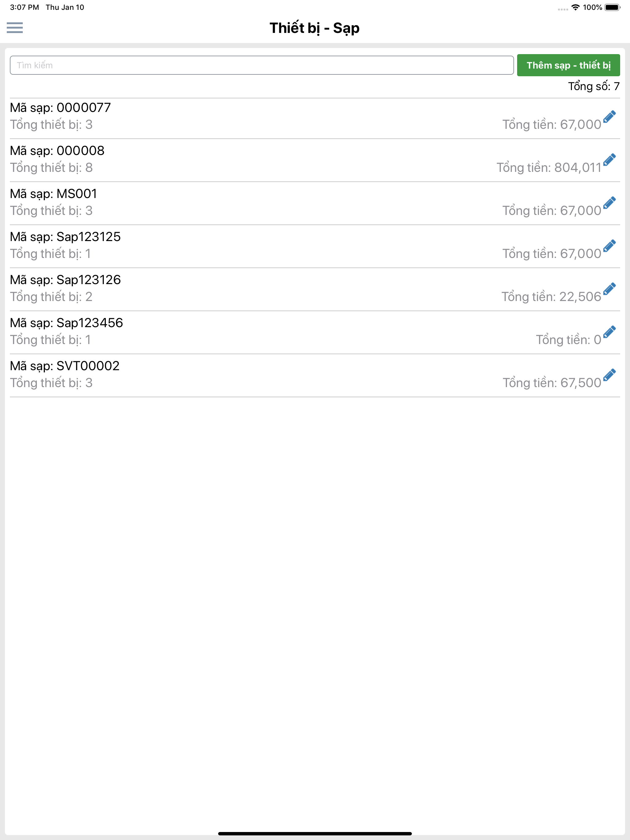Screen dimensions: 630x840
Task: Click the Tổng số: 7 total label
Action: coord(594,86)
